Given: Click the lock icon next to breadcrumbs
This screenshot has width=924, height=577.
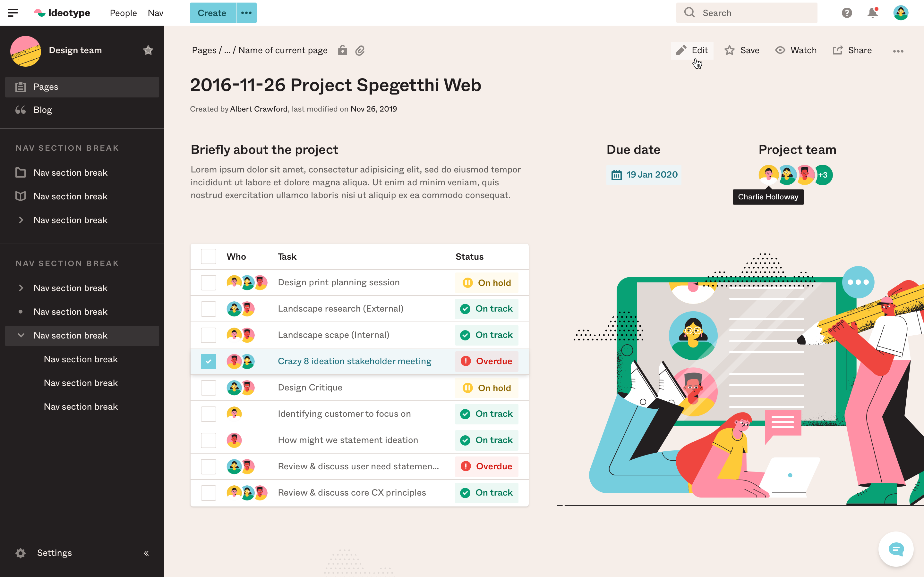Looking at the screenshot, I should 343,50.
